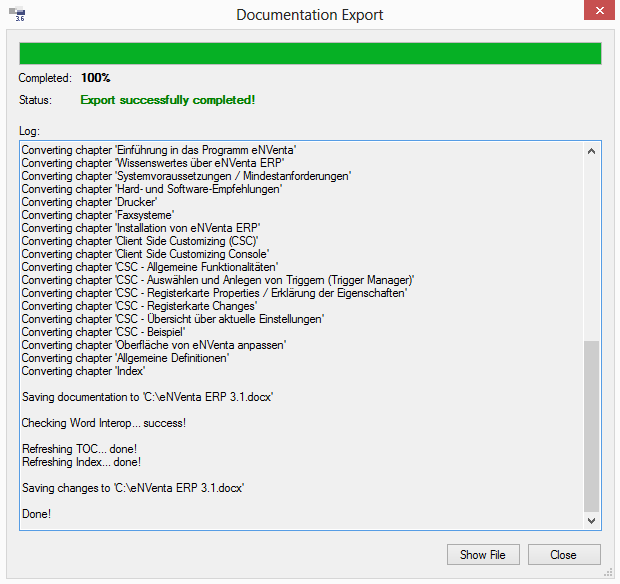Select log line 'CSC - Registerkarte Changes'
The width and height of the screenshot is (620, 584).
tap(139, 307)
